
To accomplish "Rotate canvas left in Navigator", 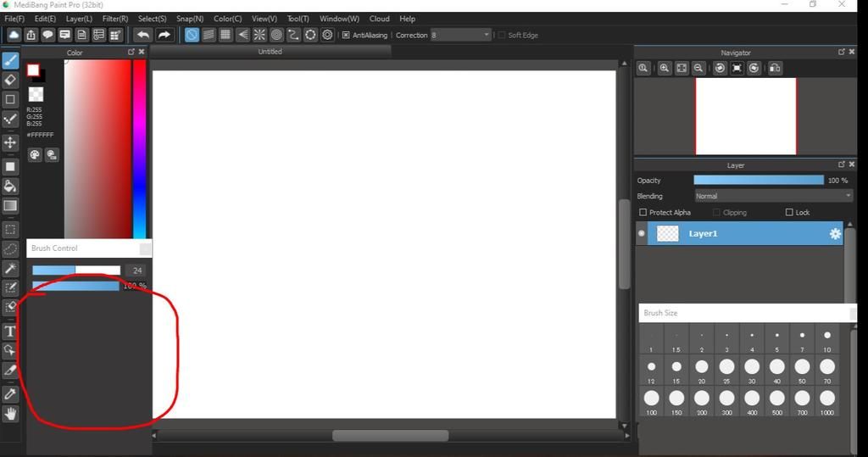I will [720, 68].
